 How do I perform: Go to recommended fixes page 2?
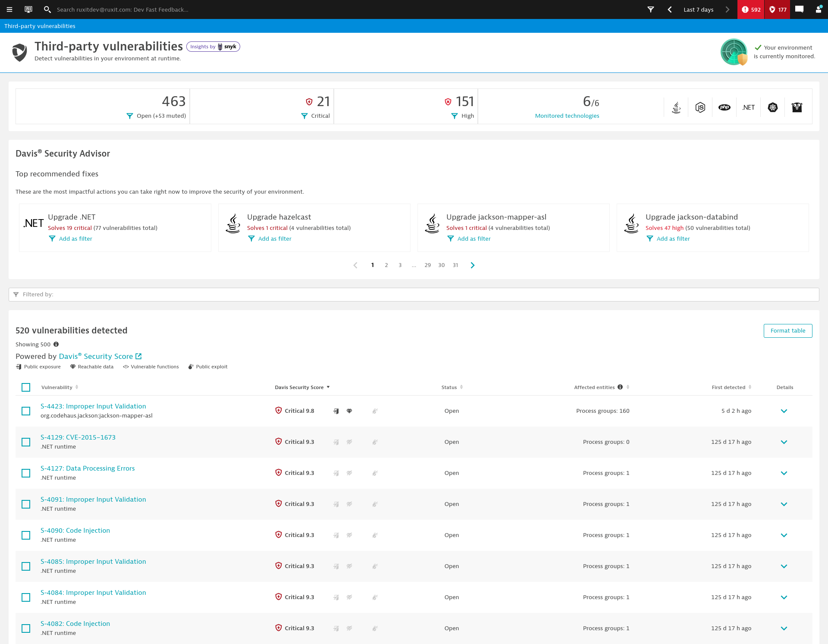click(x=386, y=265)
